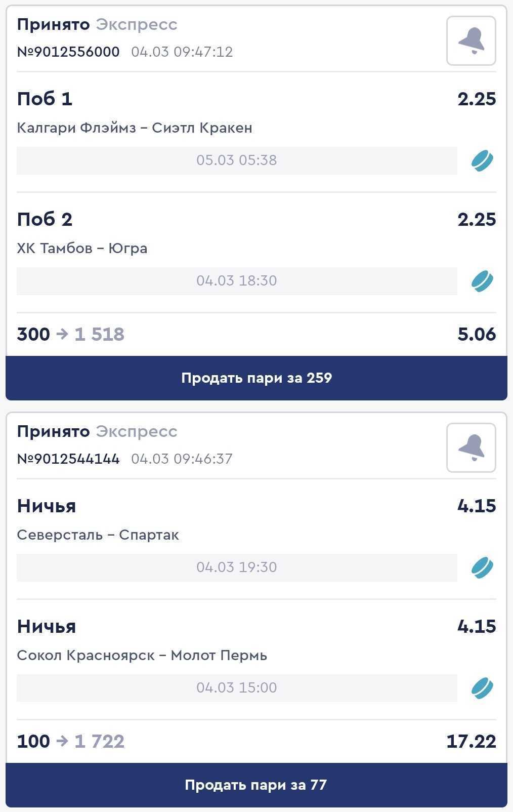
Task: Select the 04.03 18:30 match time bar
Action: (236, 281)
